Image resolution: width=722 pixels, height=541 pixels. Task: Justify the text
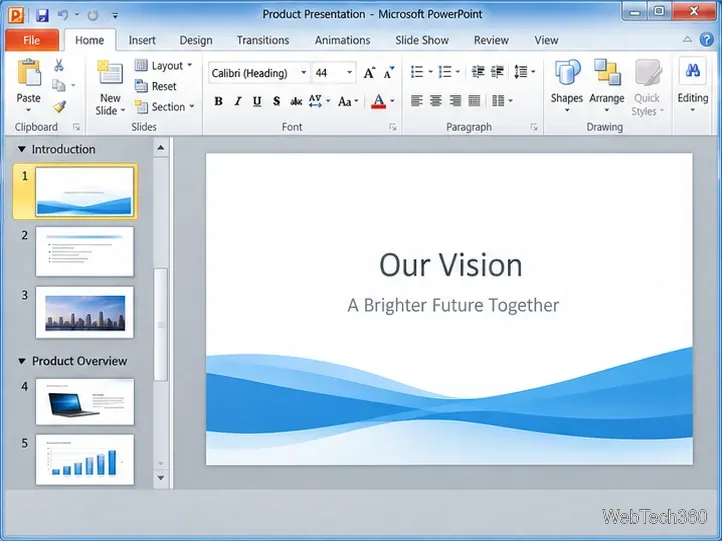[x=474, y=100]
